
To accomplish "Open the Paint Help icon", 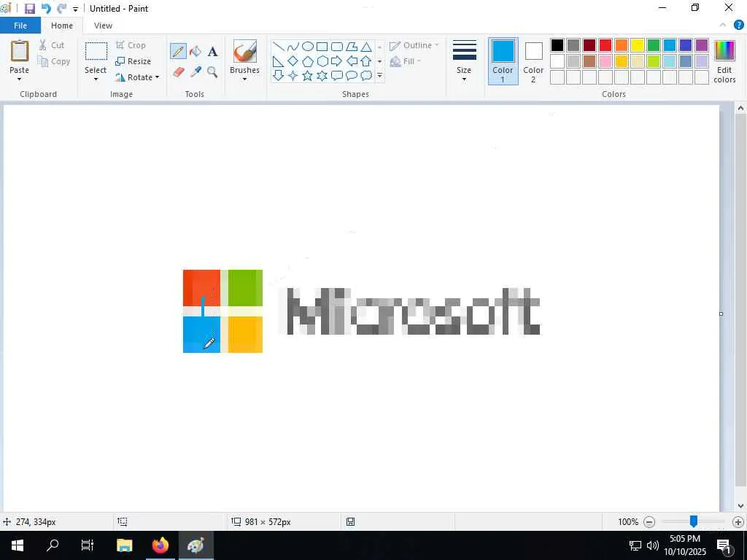I will tap(738, 26).
